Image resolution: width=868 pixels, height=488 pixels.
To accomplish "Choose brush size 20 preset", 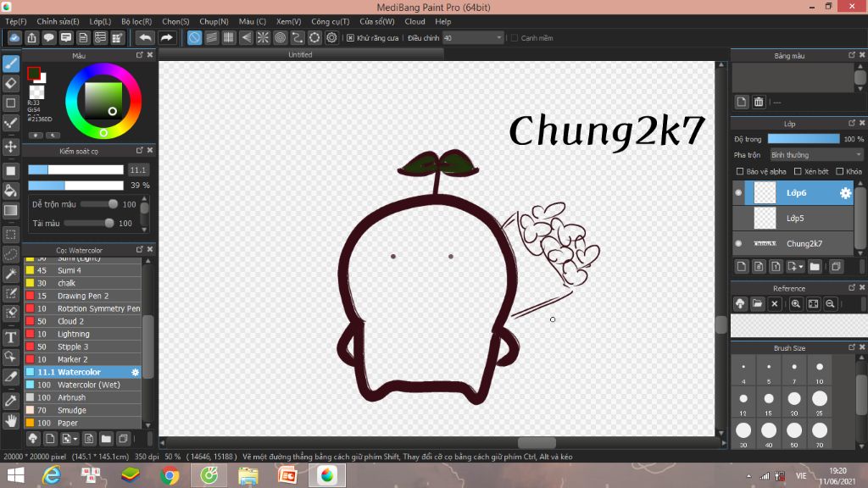I will 793,399.
